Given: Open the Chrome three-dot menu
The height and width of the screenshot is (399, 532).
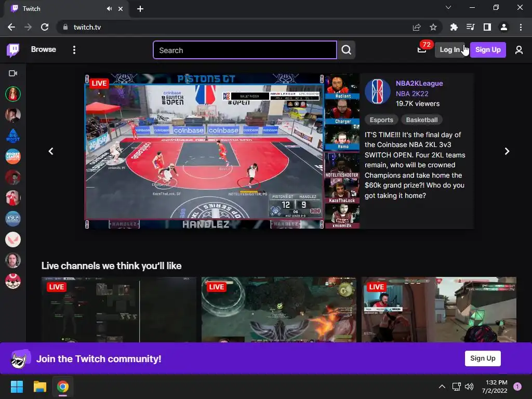Looking at the screenshot, I should (521, 27).
